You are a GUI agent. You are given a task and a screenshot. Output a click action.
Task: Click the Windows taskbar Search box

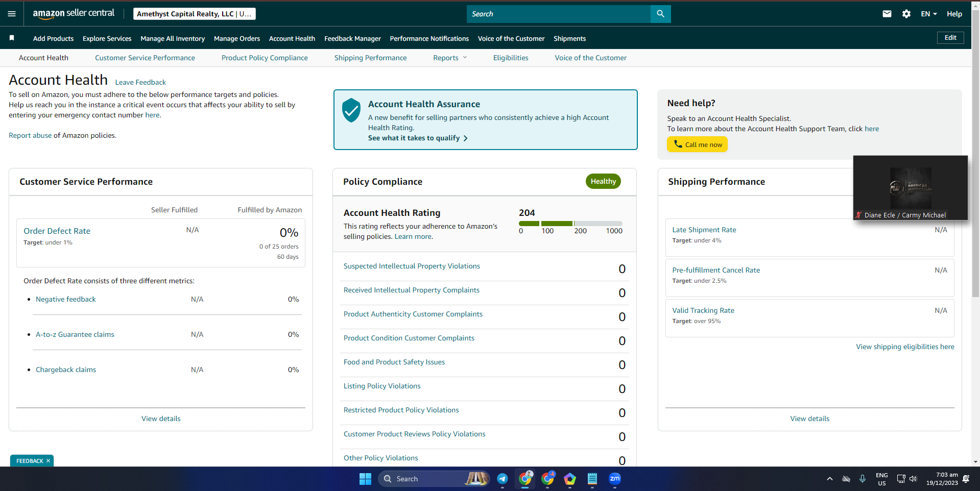coord(434,479)
